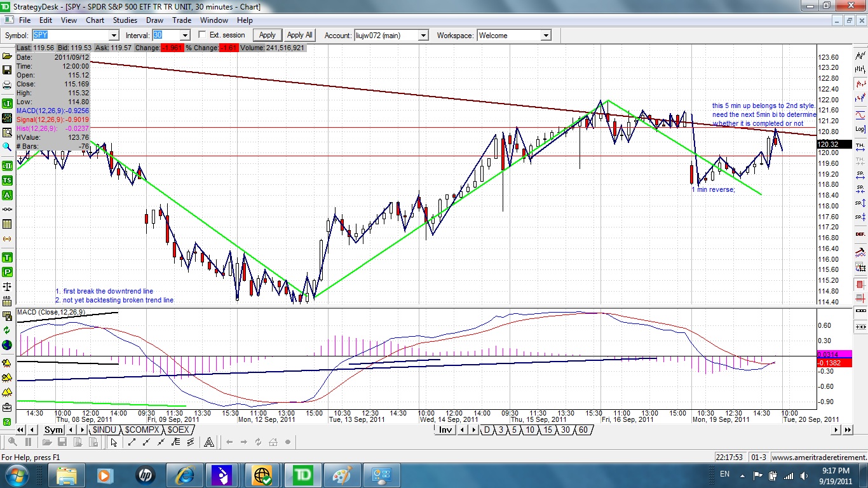Open the Window menu
868x488 pixels.
(214, 20)
